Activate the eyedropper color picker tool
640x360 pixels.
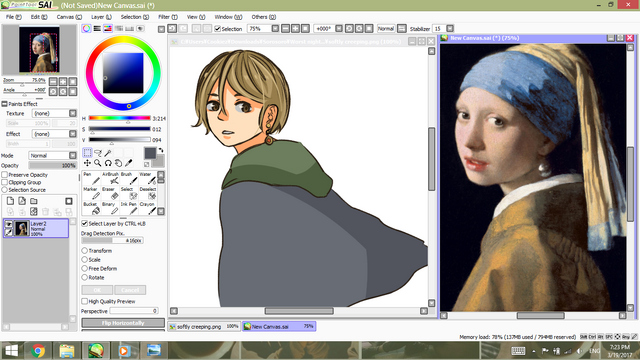(x=128, y=163)
